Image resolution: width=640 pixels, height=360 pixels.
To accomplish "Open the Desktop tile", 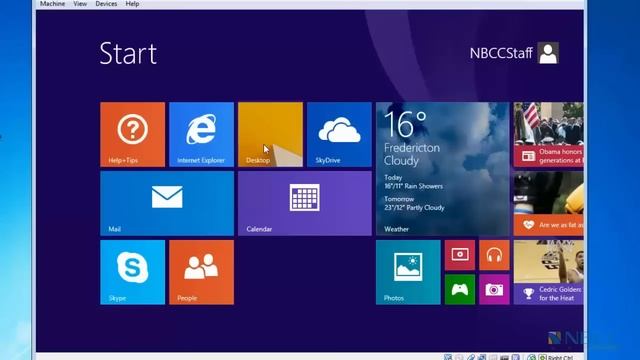I will point(270,134).
